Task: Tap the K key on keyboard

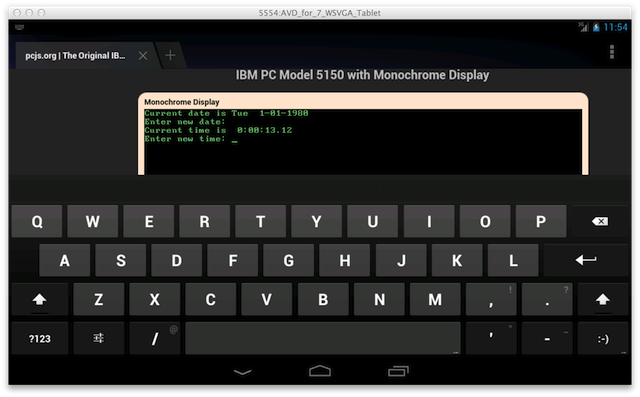Action: click(x=457, y=260)
